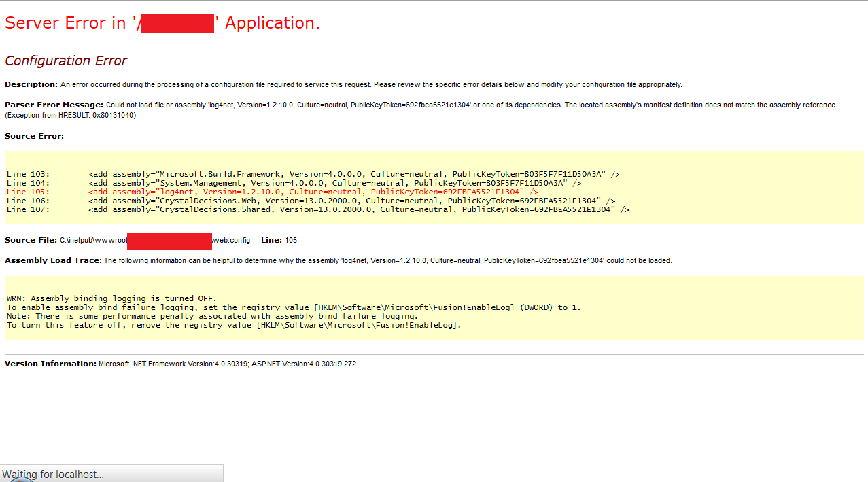
Task: Click the 'Assembly Load Trace:' label
Action: tap(53, 260)
